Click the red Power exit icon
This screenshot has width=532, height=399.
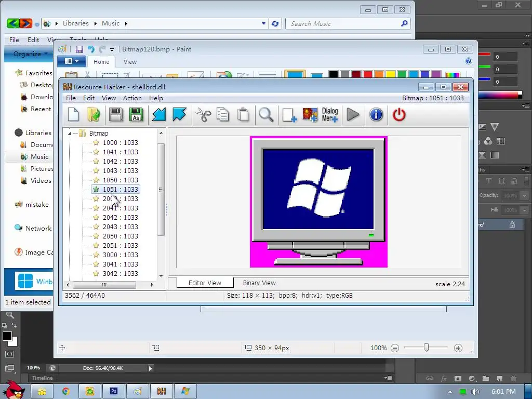(399, 115)
